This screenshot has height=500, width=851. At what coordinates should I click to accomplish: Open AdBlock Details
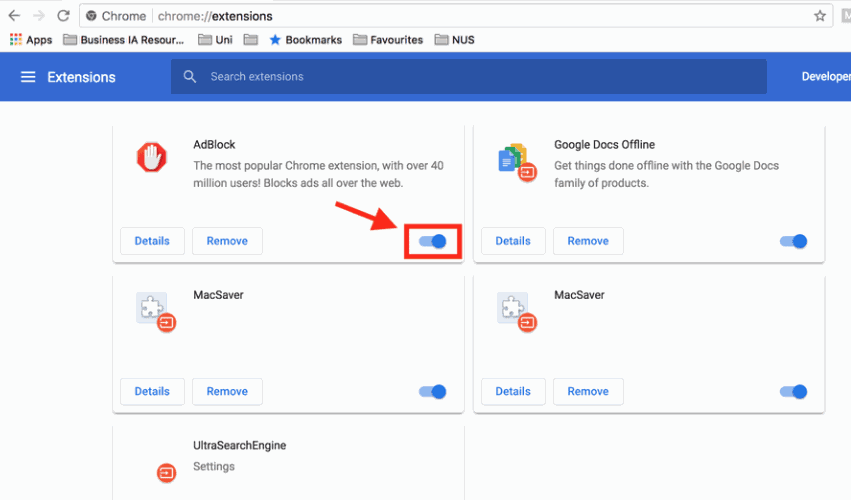[152, 241]
